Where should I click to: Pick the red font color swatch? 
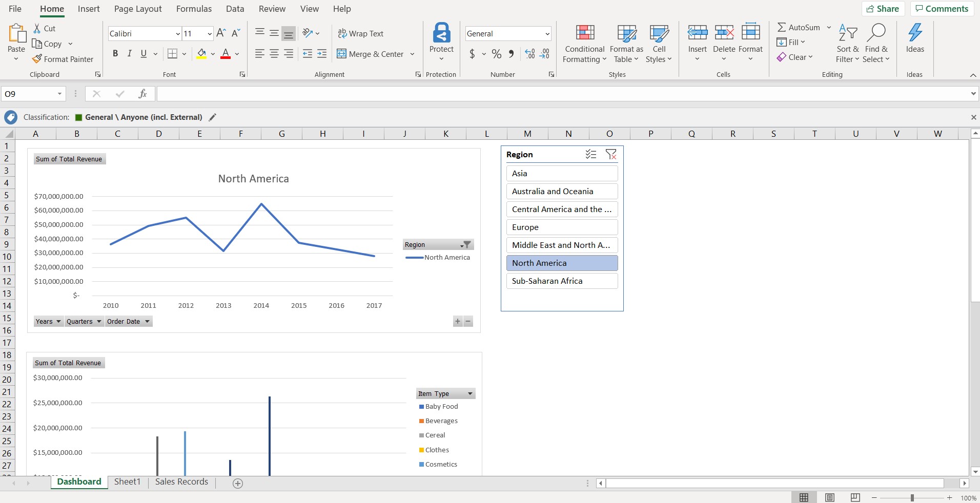(226, 53)
